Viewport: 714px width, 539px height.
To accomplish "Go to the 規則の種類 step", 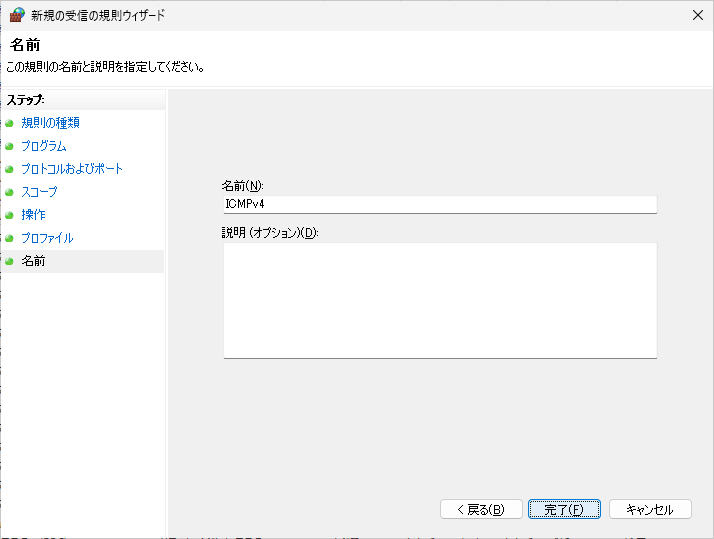I will (x=51, y=123).
